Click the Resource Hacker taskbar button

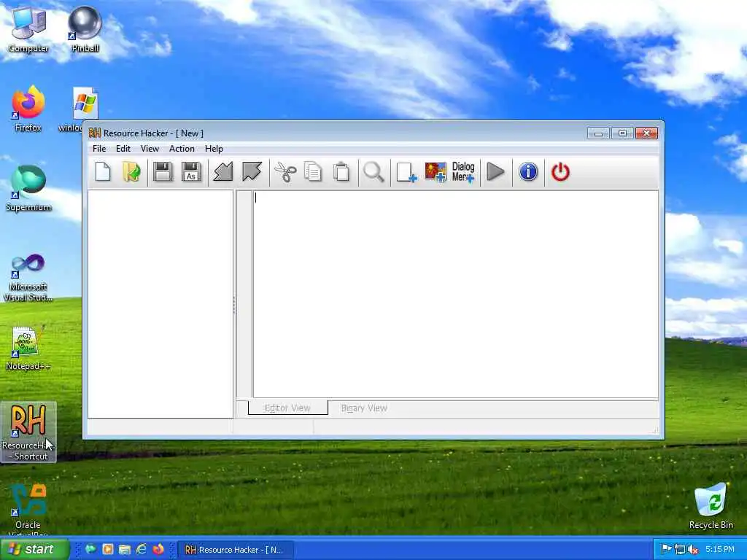(236, 550)
